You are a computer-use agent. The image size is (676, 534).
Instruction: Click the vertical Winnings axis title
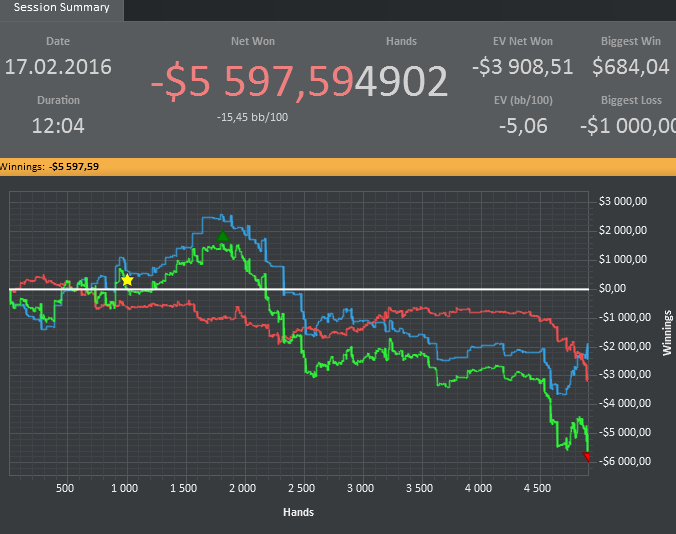[x=667, y=333]
